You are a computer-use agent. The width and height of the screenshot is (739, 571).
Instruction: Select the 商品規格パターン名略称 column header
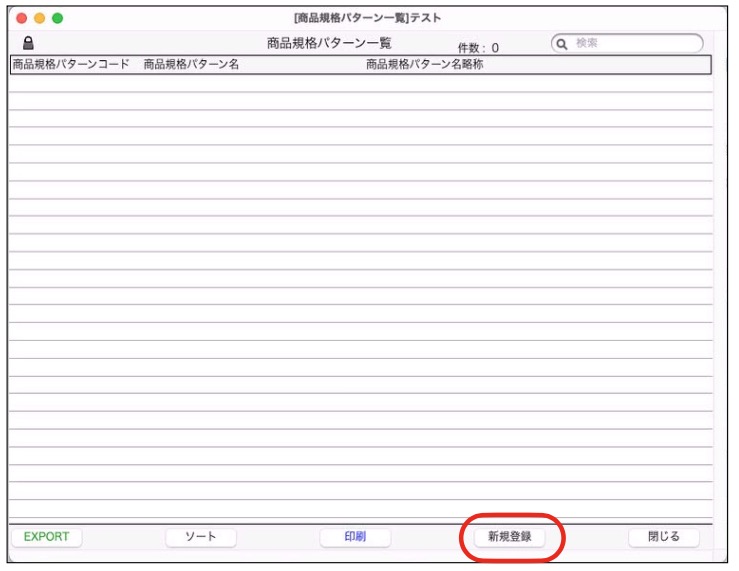tap(424, 65)
